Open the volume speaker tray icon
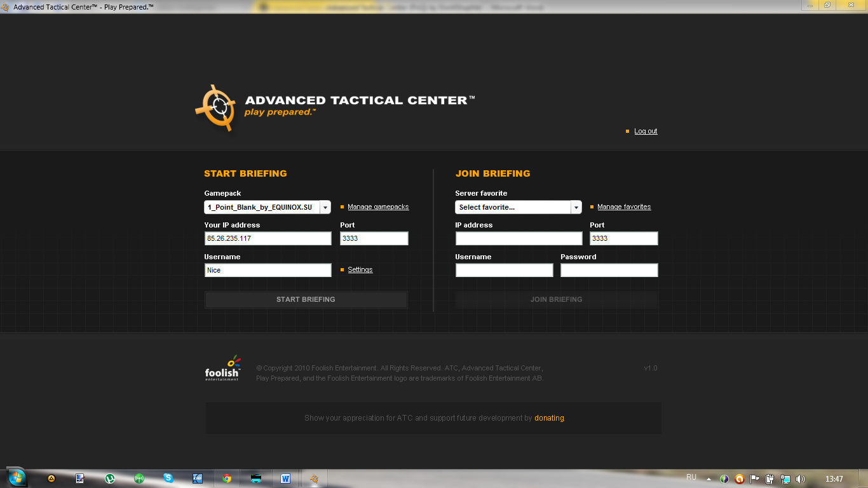 pos(801,479)
